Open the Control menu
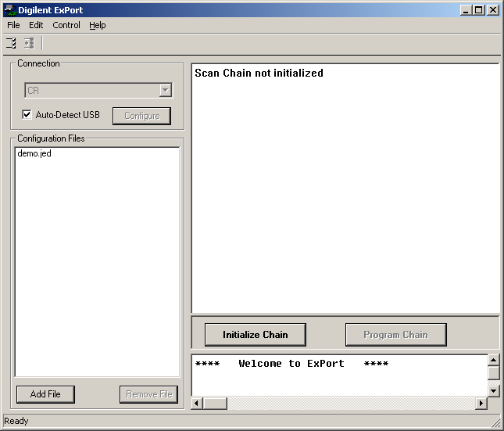Viewport: 504px width, 431px height. click(x=66, y=25)
